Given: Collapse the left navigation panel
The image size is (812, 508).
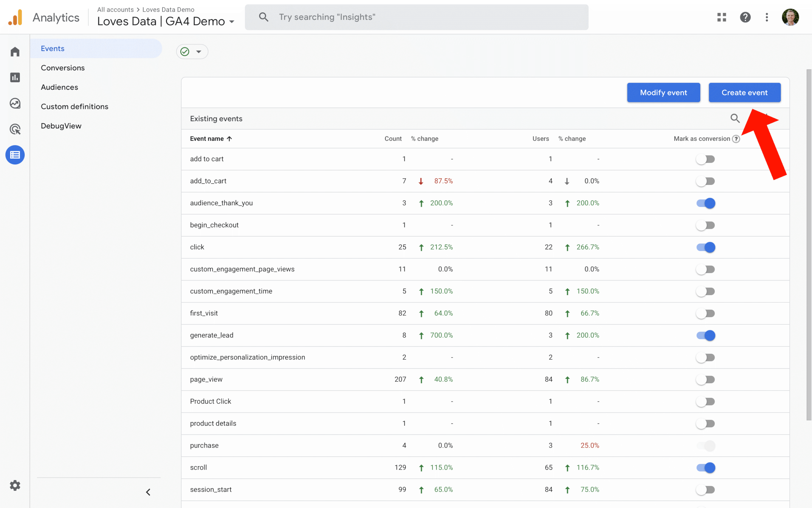Looking at the screenshot, I should click(148, 492).
